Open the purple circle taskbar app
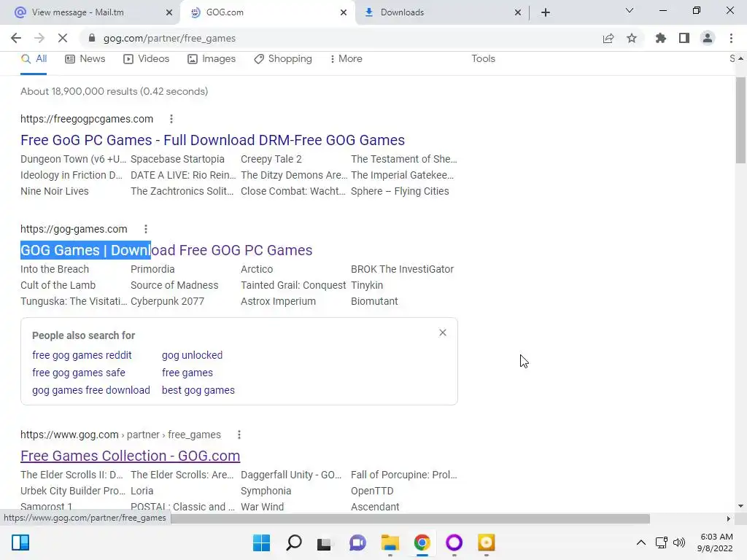The image size is (747, 560). (x=454, y=542)
